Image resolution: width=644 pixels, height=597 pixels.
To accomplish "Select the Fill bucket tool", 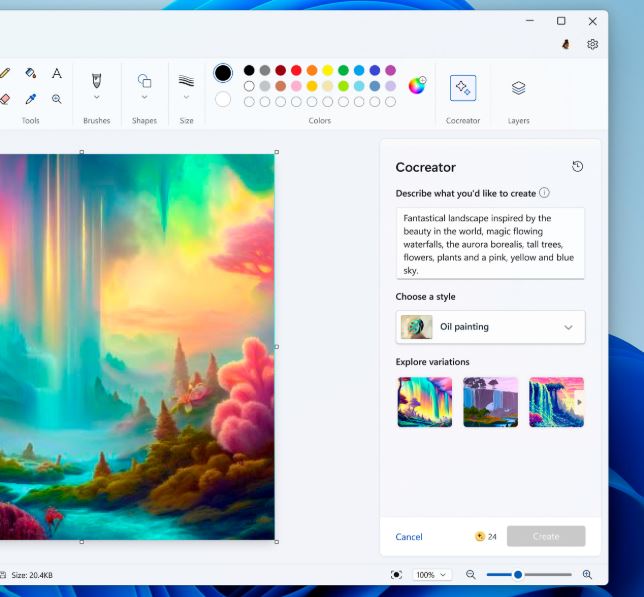I will pos(31,73).
